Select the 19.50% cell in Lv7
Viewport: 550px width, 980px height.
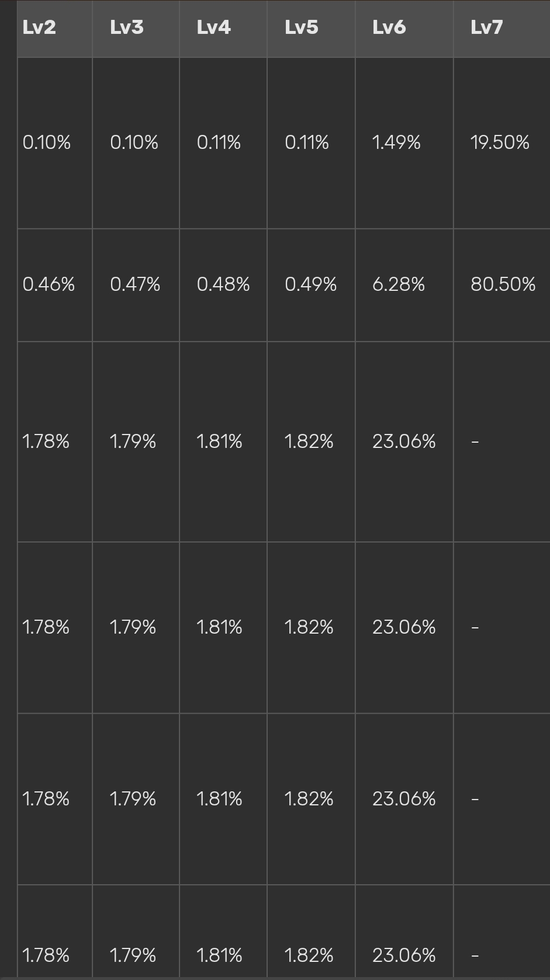[500, 143]
